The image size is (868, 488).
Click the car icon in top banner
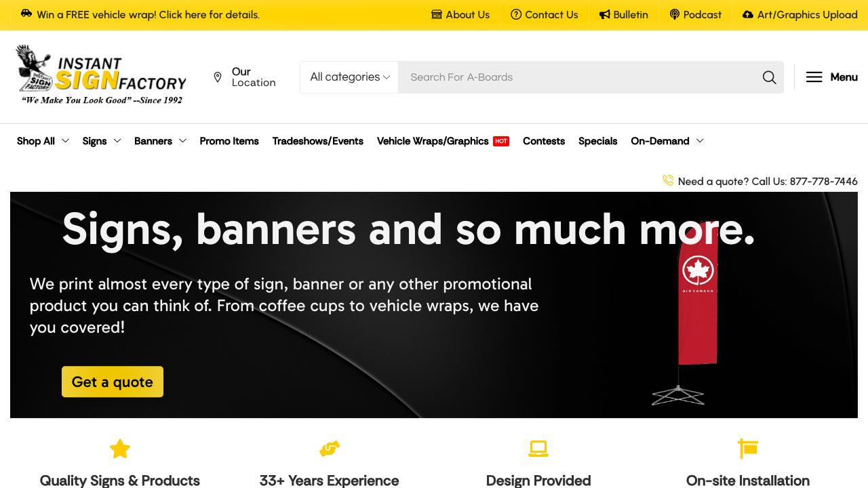click(x=26, y=14)
